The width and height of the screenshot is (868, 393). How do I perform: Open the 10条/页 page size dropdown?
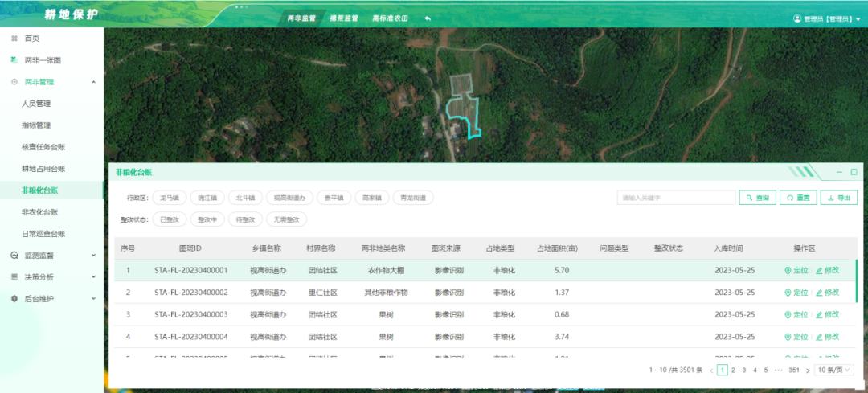coord(835,370)
